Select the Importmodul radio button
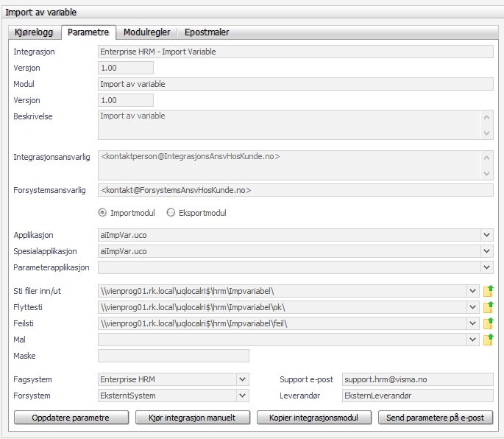504x439 pixels. point(102,213)
